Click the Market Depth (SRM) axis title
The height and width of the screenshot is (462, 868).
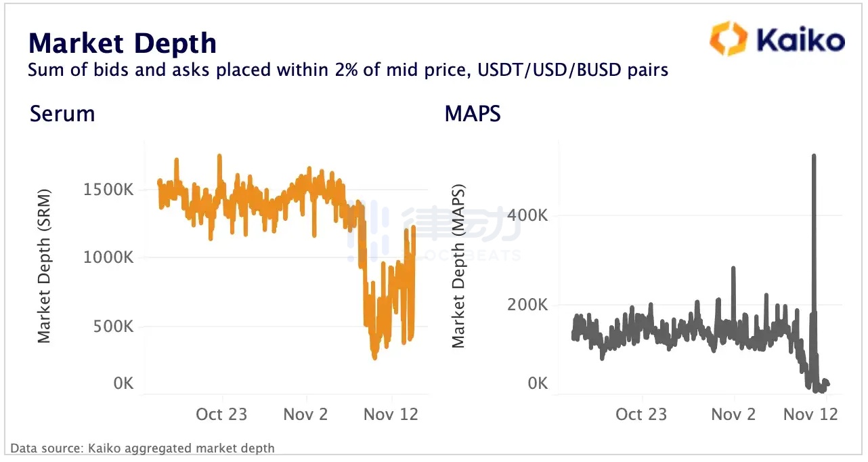(x=44, y=265)
